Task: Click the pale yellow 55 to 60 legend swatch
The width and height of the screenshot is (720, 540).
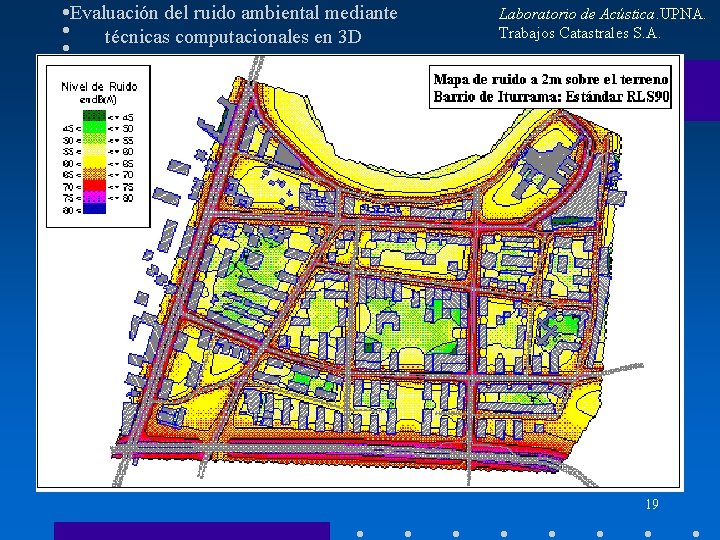Action: [95, 151]
